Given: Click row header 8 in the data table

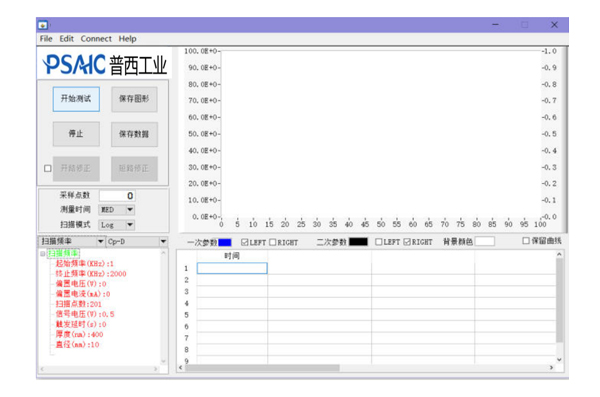Looking at the screenshot, I should click(x=187, y=350).
